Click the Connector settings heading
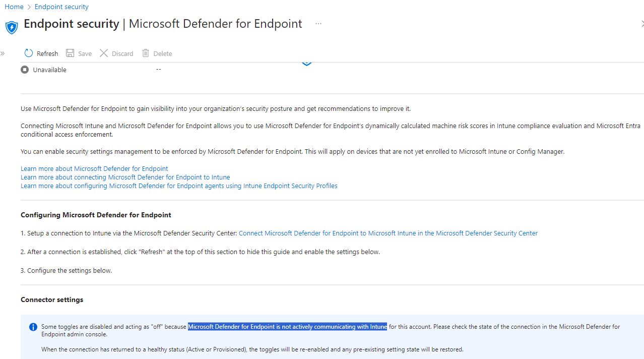Image resolution: width=644 pixels, height=359 pixels. pyautogui.click(x=52, y=300)
